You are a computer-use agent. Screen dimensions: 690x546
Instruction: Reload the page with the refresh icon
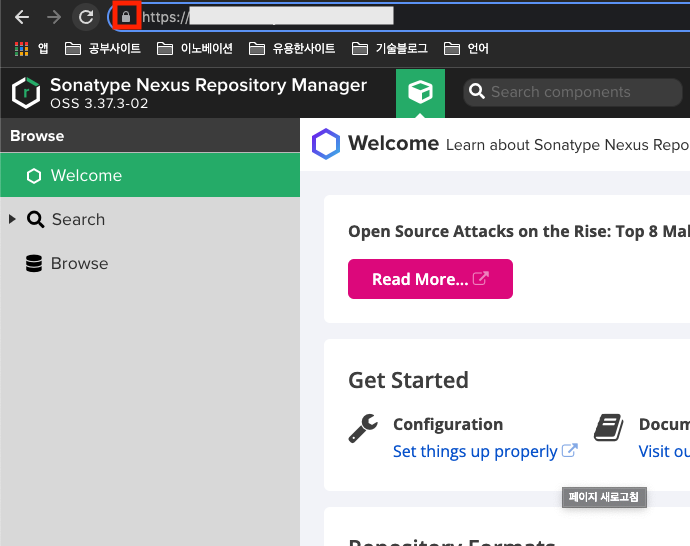point(86,17)
